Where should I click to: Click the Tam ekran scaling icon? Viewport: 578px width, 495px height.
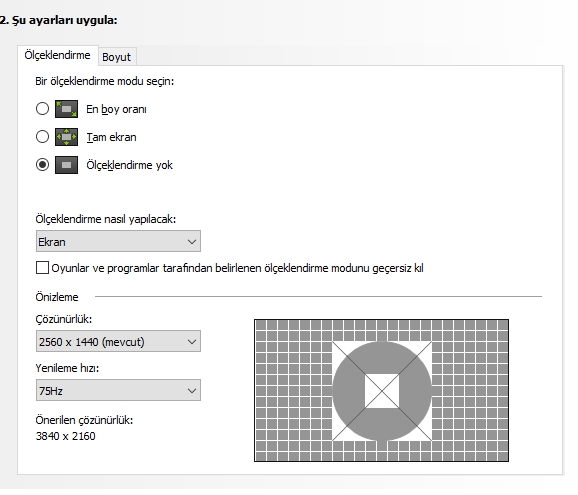pyautogui.click(x=66, y=137)
